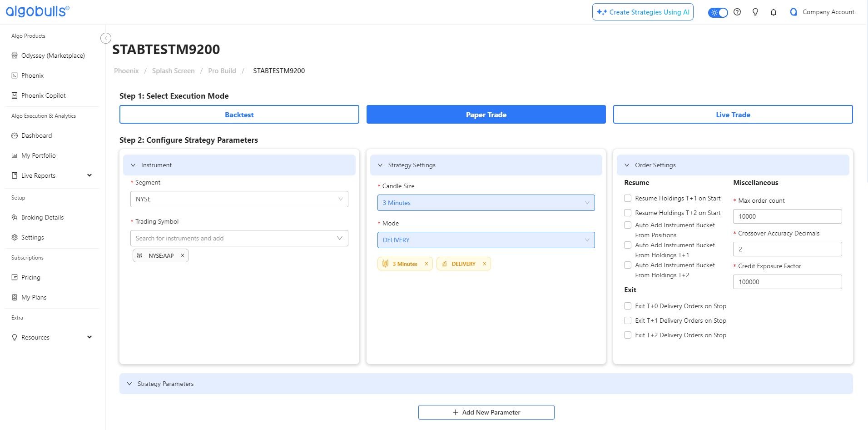Remove the NYSE:AAP instrument tag
Viewport: 868px width, 430px height.
coord(183,255)
